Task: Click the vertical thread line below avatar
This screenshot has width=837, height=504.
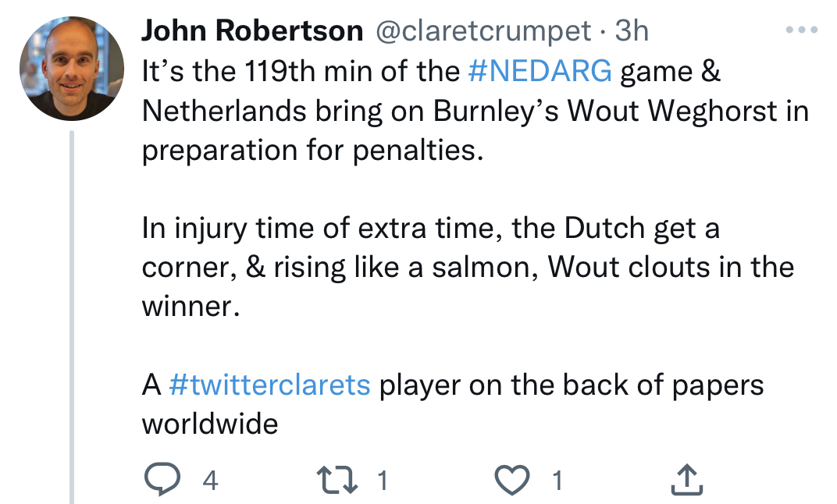Action: click(x=71, y=312)
